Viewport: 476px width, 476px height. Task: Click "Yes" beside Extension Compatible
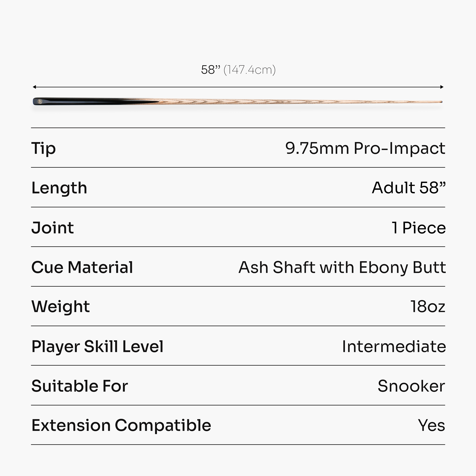pos(431,425)
